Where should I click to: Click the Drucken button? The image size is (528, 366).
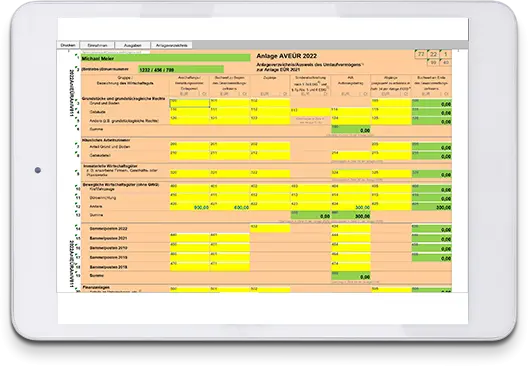[68, 45]
